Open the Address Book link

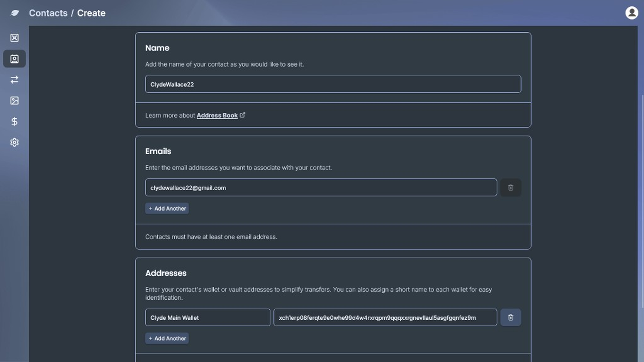coord(217,115)
